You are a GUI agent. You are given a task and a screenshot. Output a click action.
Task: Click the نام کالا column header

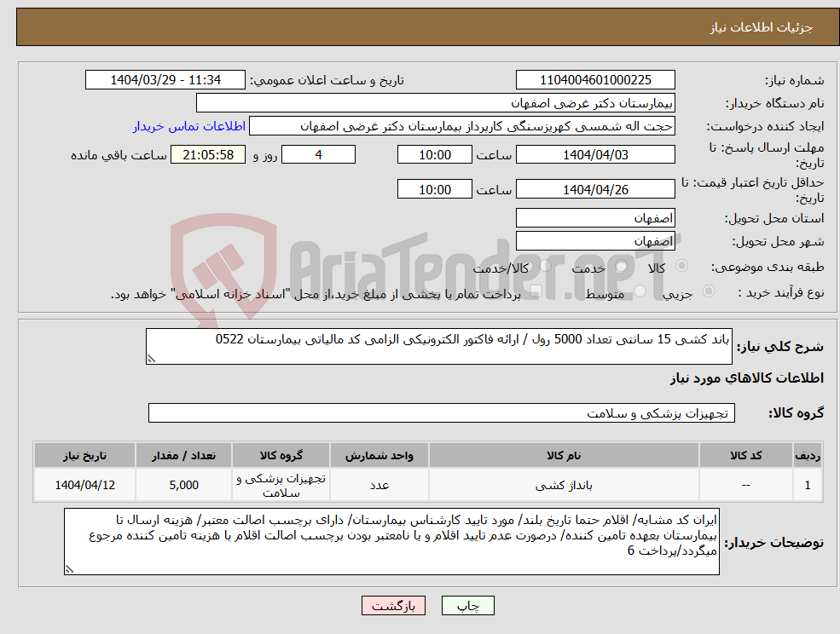pos(564,455)
